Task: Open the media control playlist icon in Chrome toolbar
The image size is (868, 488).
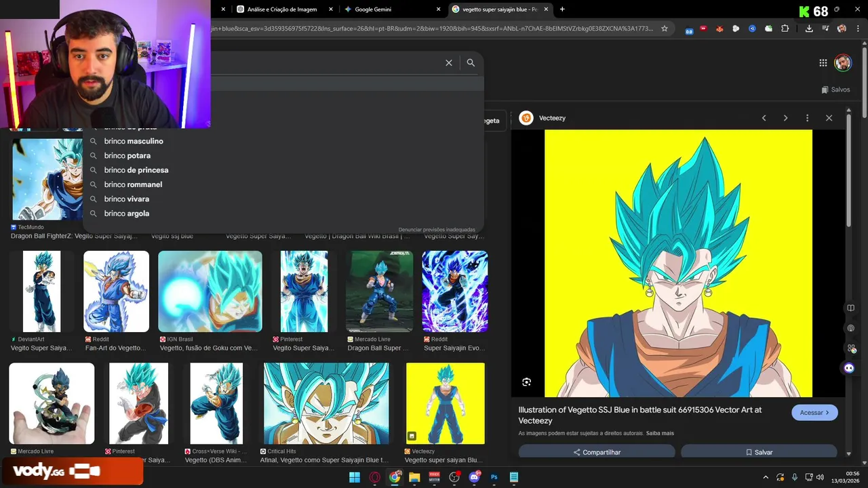Action: point(825,28)
